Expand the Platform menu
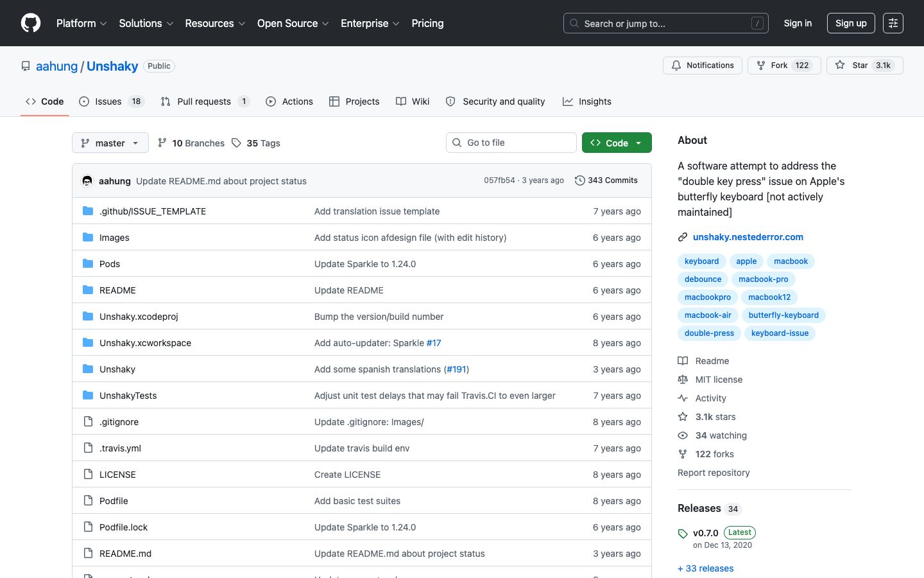Viewport: 924px width, 578px height. coord(81,23)
